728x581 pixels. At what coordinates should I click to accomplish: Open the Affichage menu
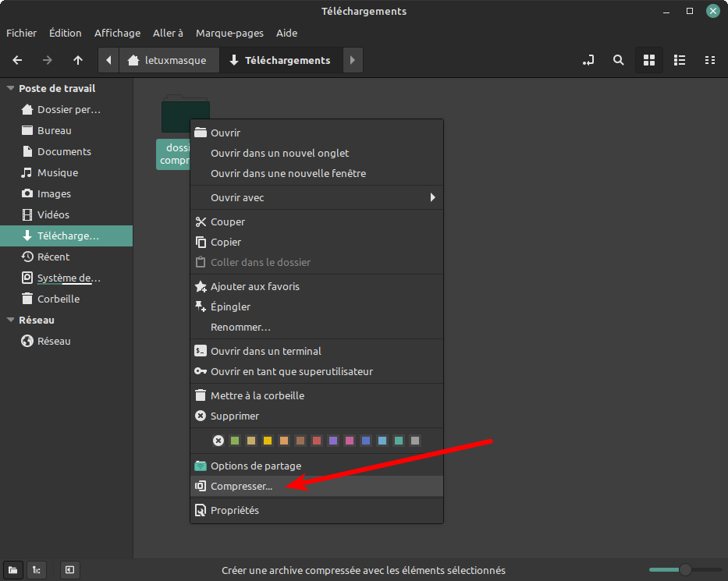pos(118,33)
